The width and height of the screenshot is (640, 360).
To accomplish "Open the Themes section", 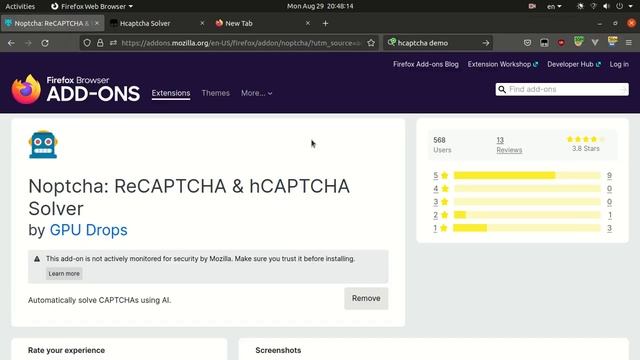I will pos(216,93).
